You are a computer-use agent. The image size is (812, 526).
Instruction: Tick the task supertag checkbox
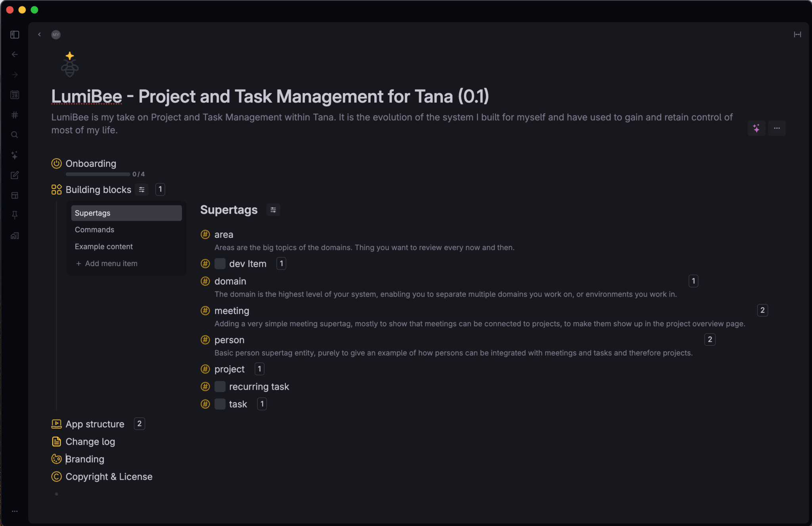click(x=220, y=404)
